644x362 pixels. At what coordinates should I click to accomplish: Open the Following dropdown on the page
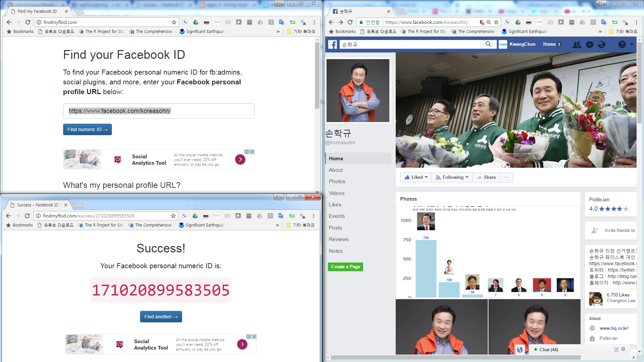[452, 177]
